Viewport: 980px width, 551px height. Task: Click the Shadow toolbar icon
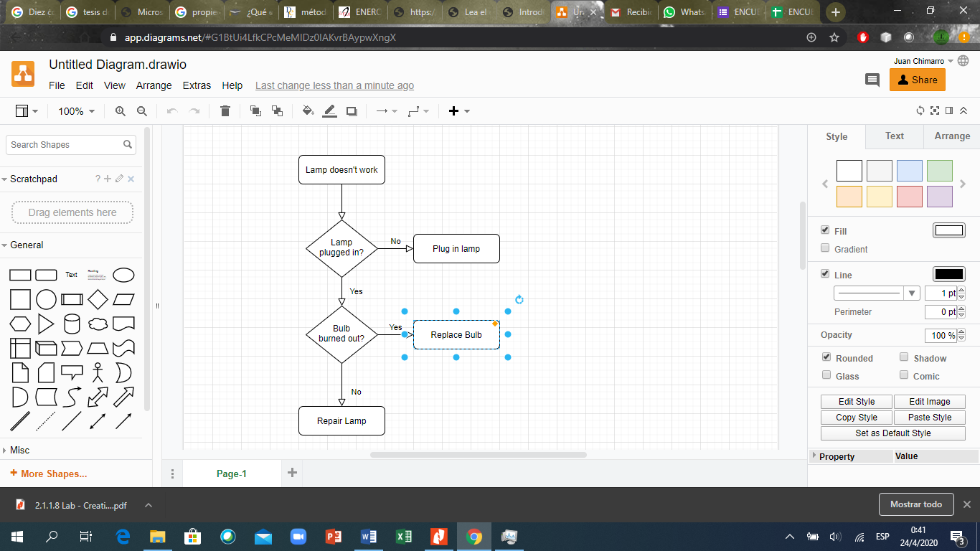pos(352,111)
